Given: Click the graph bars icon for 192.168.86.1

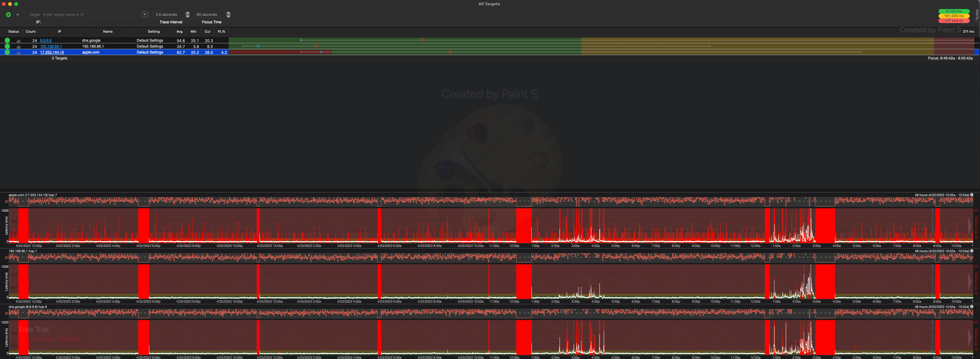Looking at the screenshot, I should 18,47.
